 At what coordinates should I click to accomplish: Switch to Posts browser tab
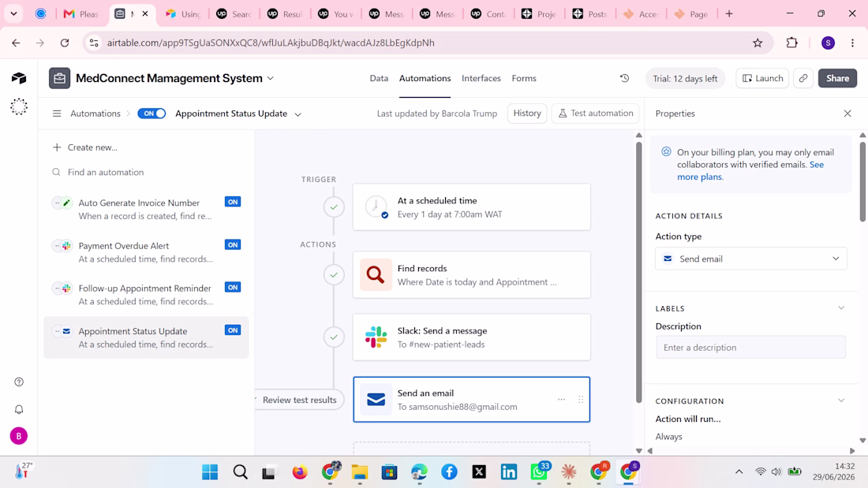591,14
